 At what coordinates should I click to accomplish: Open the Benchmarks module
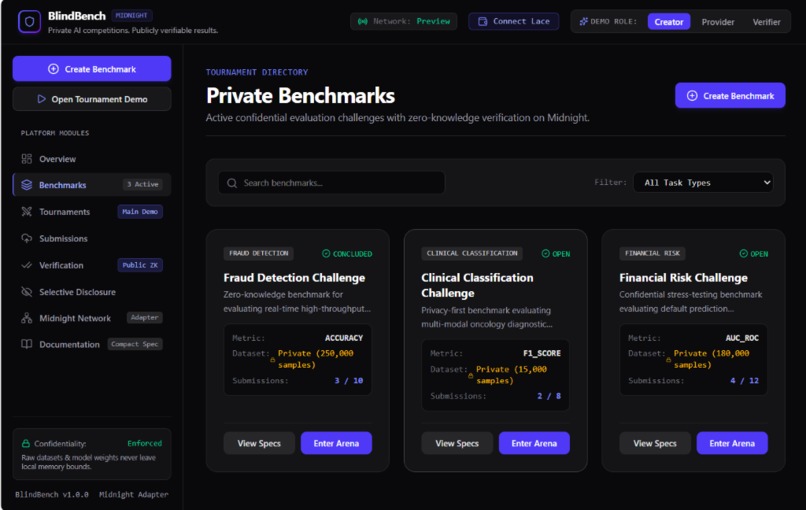coord(91,185)
